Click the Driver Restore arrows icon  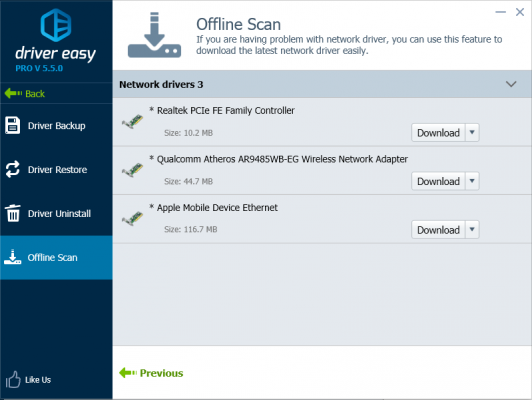click(x=13, y=169)
